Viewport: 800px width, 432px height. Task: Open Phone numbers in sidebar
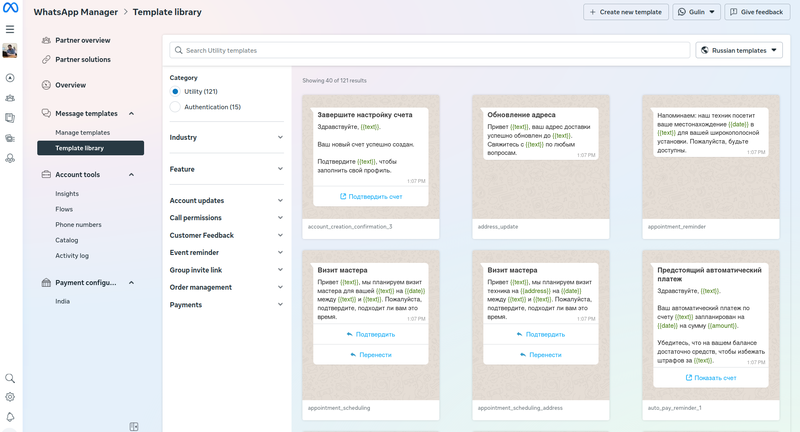[x=78, y=224]
